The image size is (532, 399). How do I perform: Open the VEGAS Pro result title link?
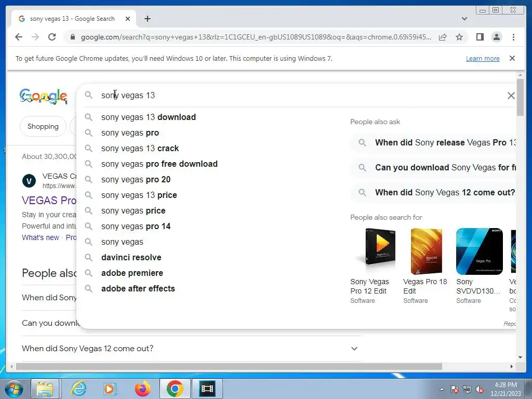pos(49,201)
